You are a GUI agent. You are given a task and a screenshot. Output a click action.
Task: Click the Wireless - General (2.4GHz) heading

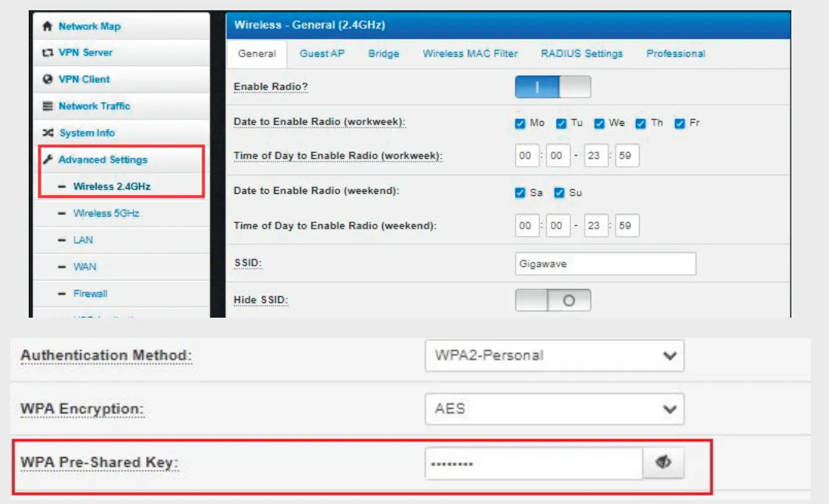click(x=310, y=26)
